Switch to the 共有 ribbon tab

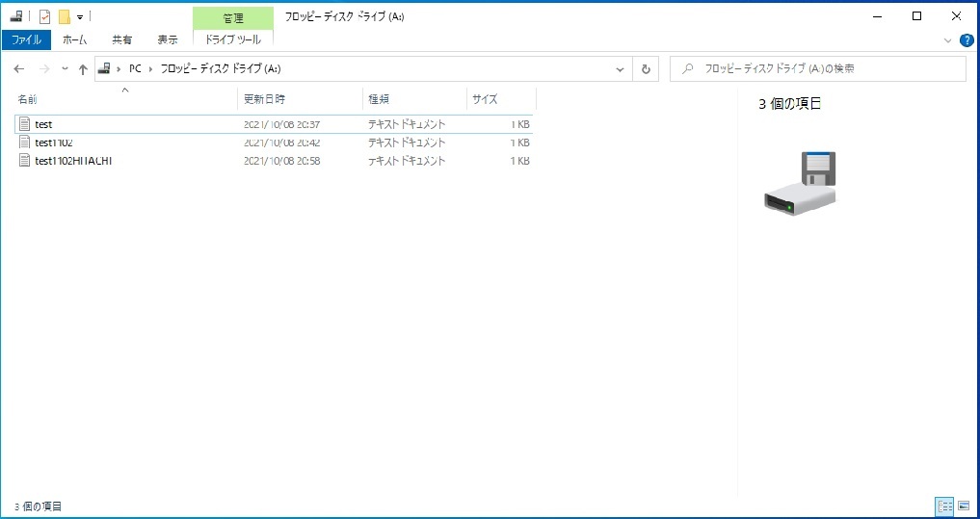(x=121, y=39)
